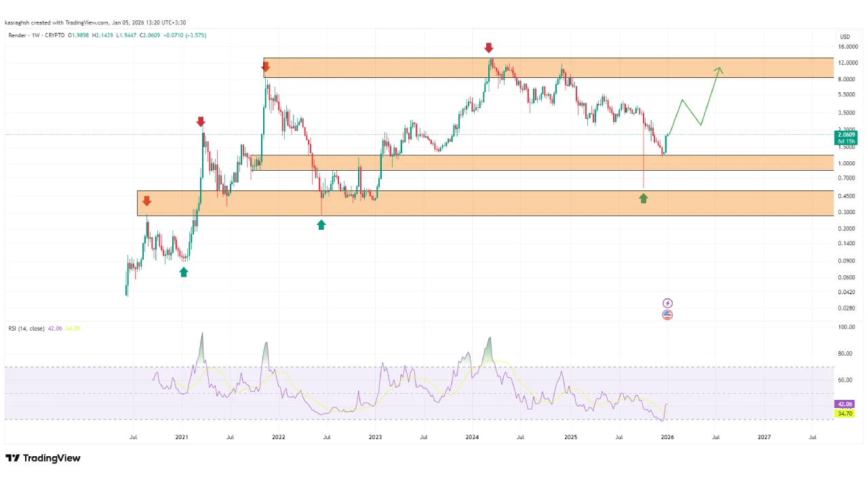Select the red arrow in the lowest orange zone
The height and width of the screenshot is (488, 868).
(146, 201)
